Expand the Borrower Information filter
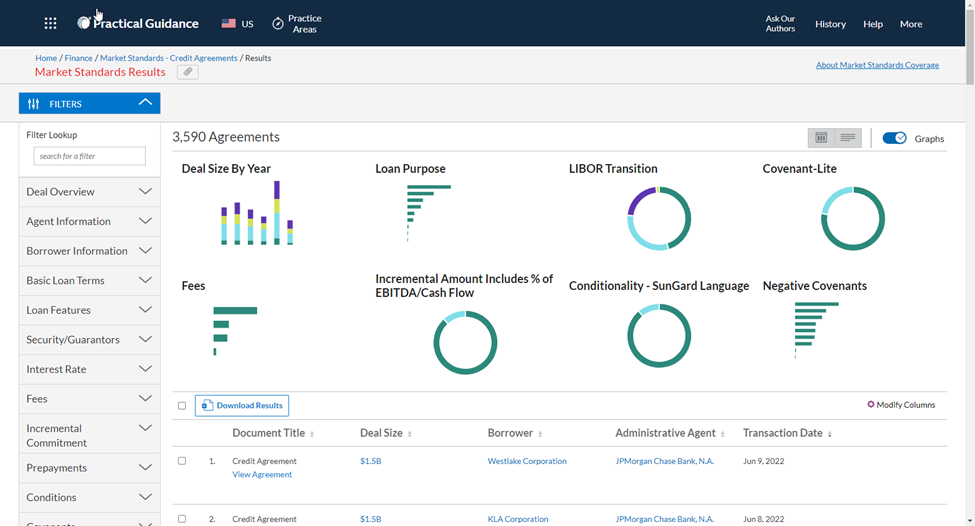Image resolution: width=975 pixels, height=526 pixels. click(90, 251)
